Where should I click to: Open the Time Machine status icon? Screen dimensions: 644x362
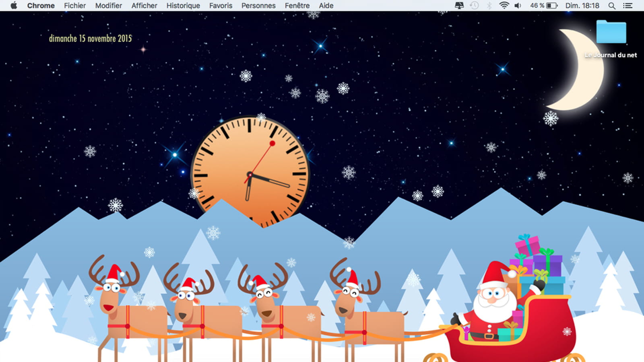pos(474,6)
